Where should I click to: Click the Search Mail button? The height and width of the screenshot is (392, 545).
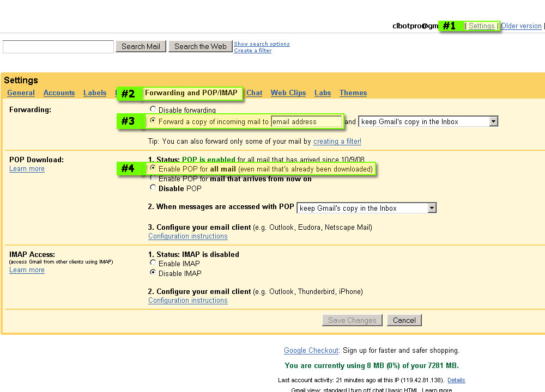coord(141,47)
